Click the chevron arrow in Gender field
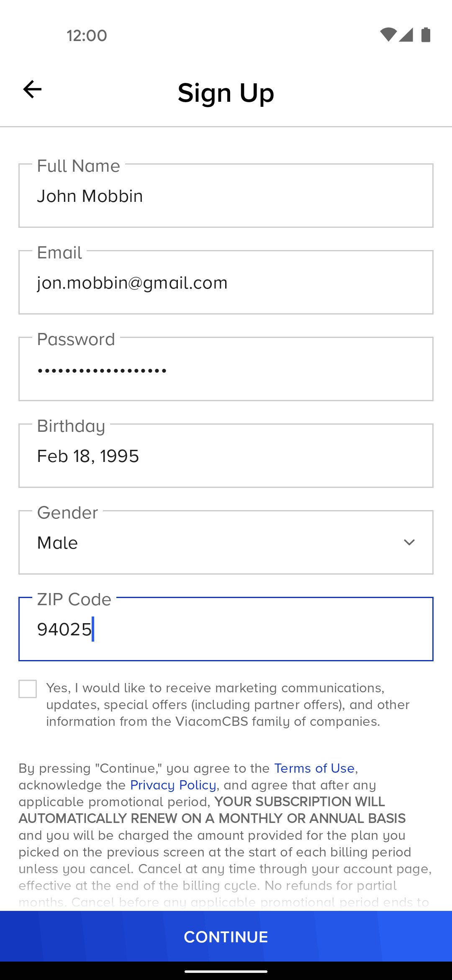 (x=409, y=542)
